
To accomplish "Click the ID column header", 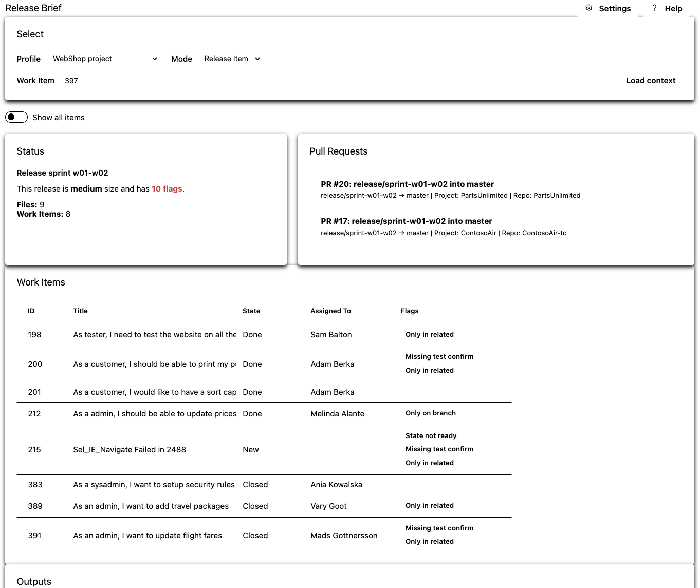I will (31, 311).
